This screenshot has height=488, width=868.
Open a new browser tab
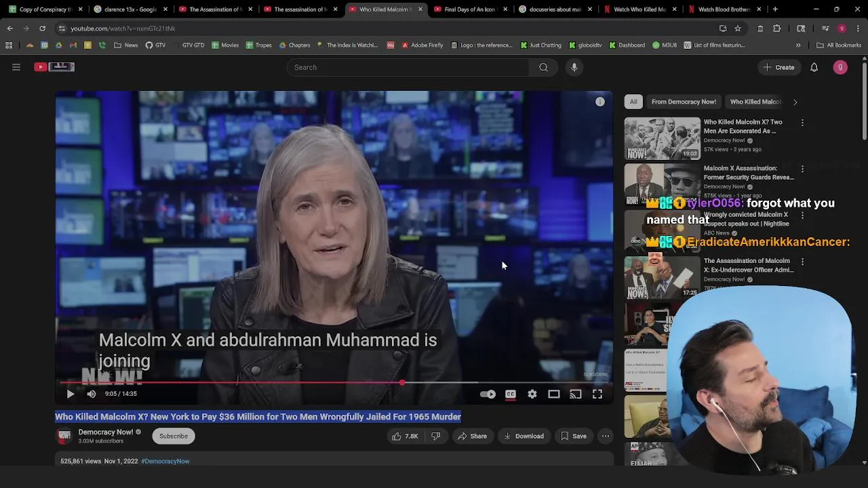pyautogui.click(x=775, y=9)
